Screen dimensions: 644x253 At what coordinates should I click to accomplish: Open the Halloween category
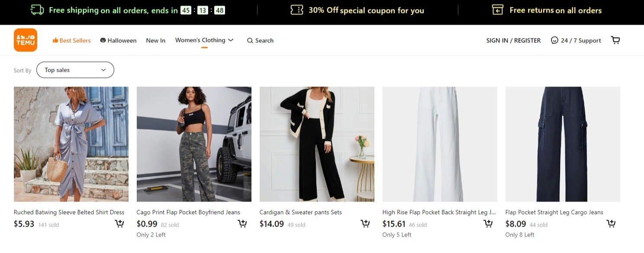point(118,41)
